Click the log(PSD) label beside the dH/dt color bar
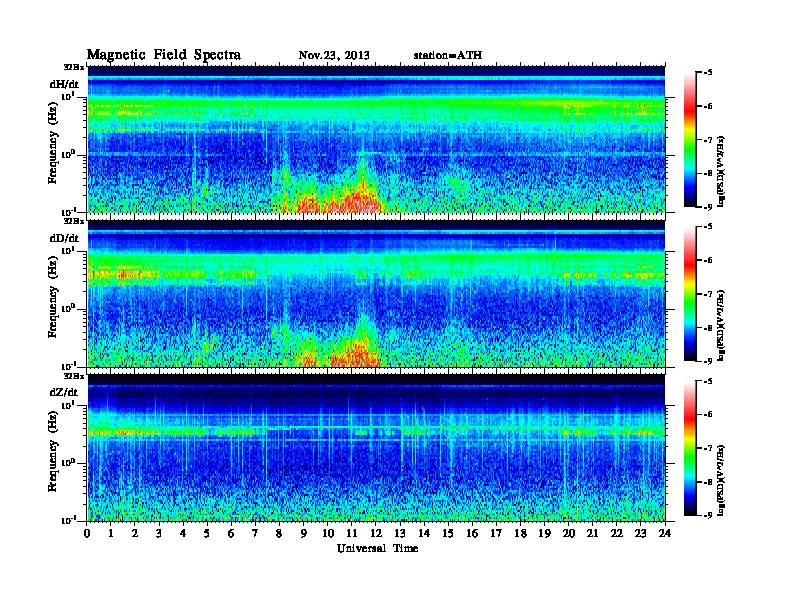The height and width of the screenshot is (612, 792). pyautogui.click(x=722, y=171)
